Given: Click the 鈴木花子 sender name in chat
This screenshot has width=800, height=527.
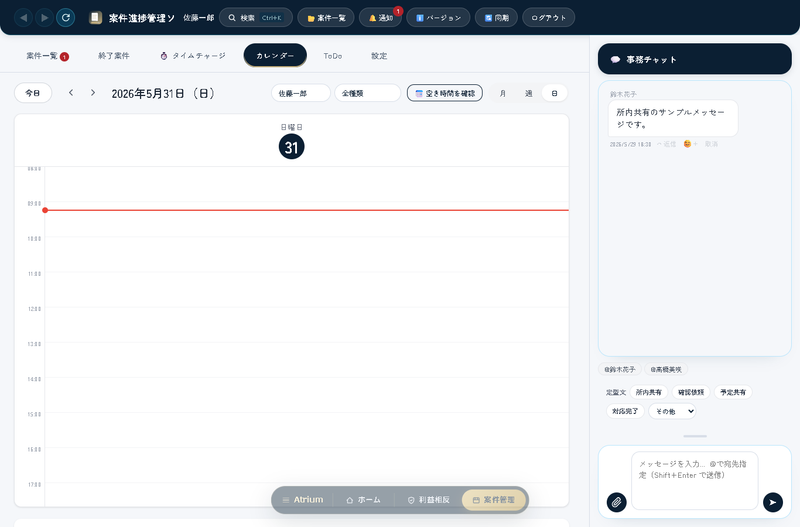Looking at the screenshot, I should 623,94.
